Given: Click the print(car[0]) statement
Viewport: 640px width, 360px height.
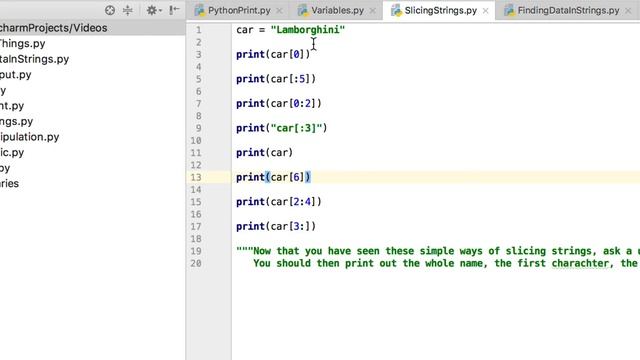Looking at the screenshot, I should click(x=273, y=54).
